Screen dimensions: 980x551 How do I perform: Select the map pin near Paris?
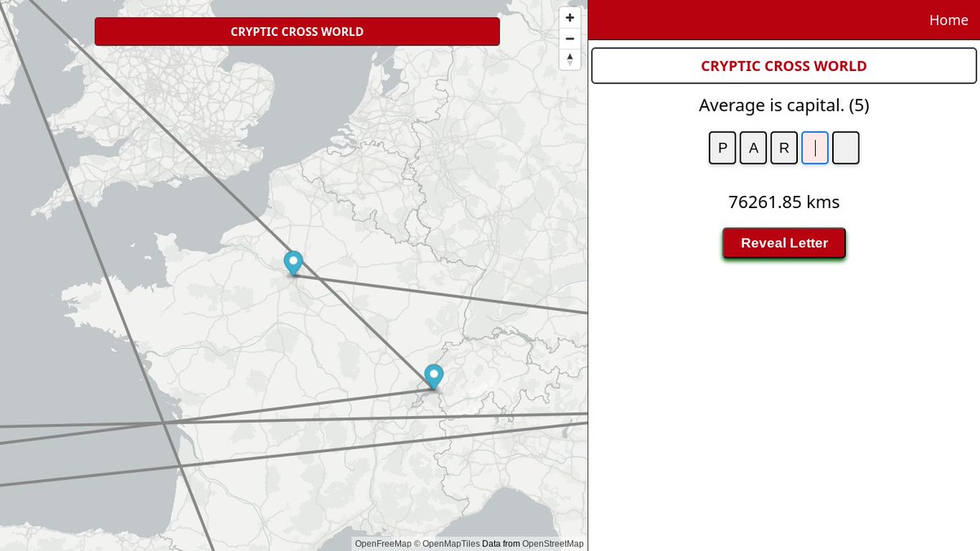(293, 263)
